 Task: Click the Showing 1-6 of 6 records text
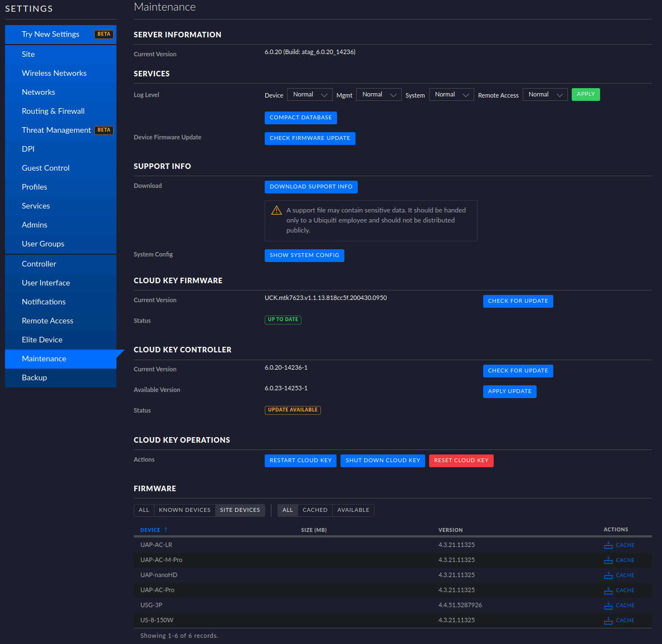click(x=179, y=636)
